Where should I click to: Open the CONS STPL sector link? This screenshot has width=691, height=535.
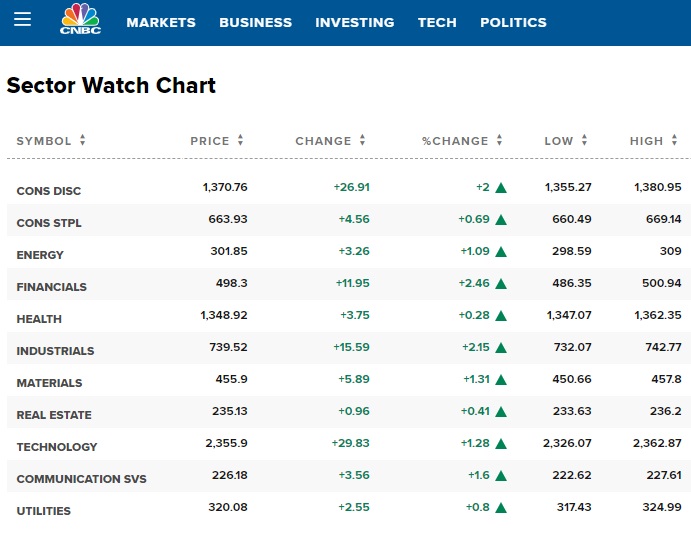coord(49,223)
